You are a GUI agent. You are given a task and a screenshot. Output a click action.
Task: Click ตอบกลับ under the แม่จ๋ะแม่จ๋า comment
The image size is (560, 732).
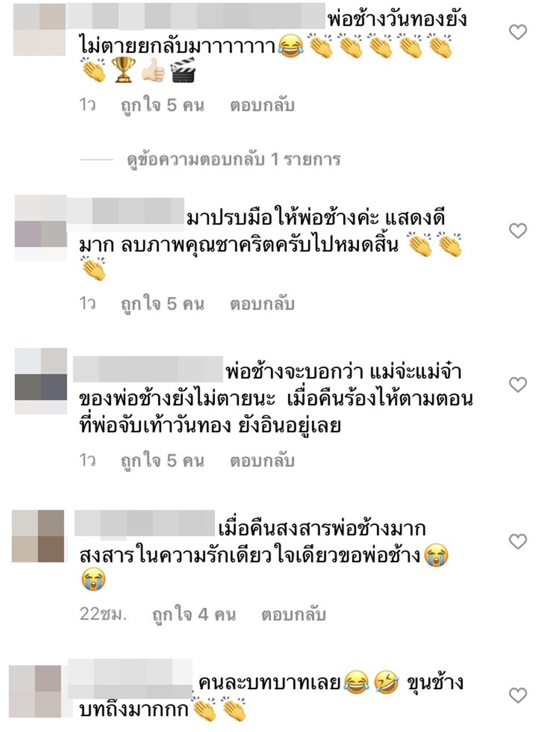262,460
